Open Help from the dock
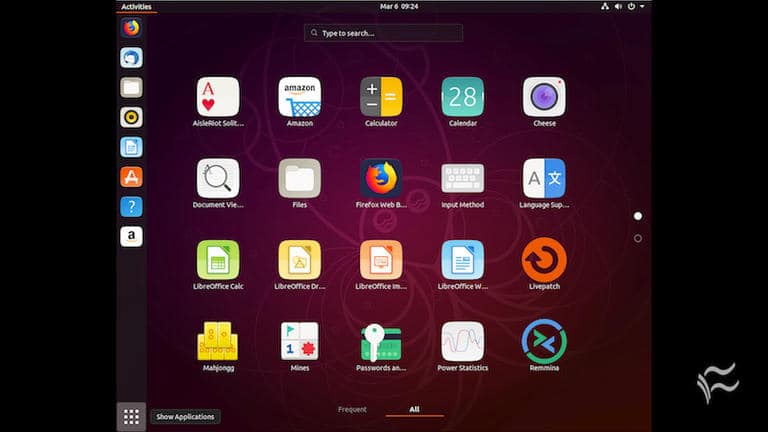Screen dimensions: 768x432 point(131,207)
